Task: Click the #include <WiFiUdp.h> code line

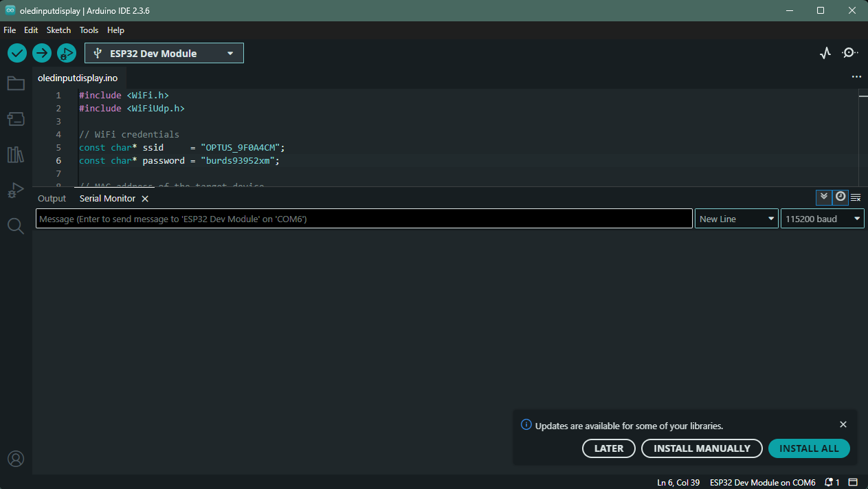Action: click(x=132, y=109)
